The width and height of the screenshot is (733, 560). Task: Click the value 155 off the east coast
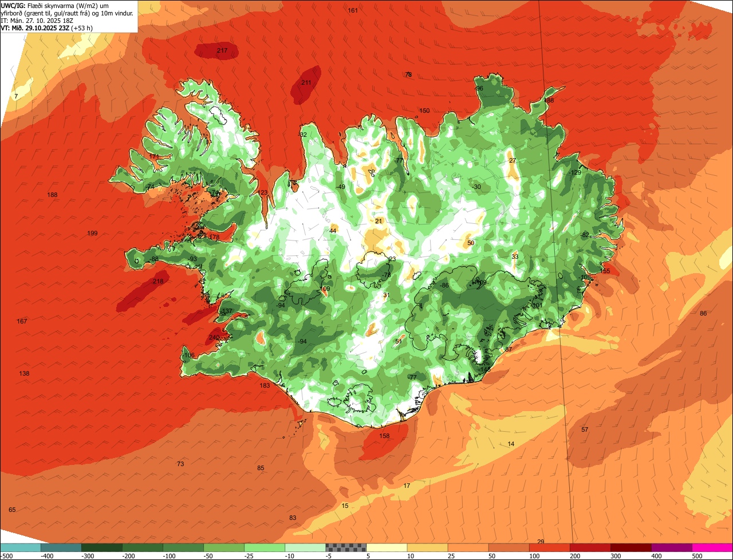[x=605, y=271]
